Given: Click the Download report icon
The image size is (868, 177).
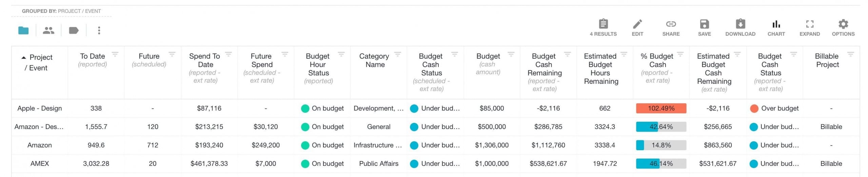Looking at the screenshot, I should click(x=740, y=24).
